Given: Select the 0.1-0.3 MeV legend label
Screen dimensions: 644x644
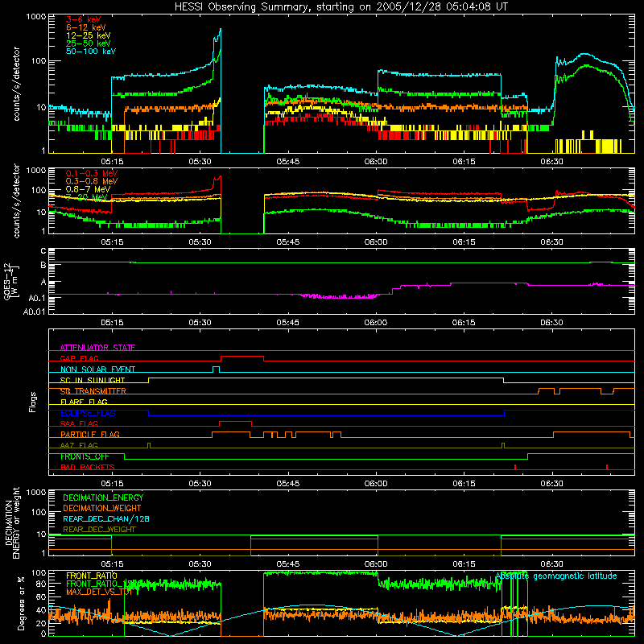Looking at the screenshot, I should click(92, 173).
